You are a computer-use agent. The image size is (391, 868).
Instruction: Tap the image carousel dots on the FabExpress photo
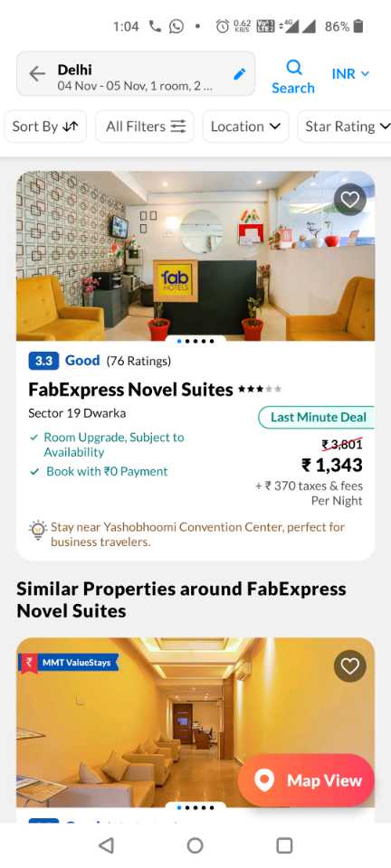point(195,341)
